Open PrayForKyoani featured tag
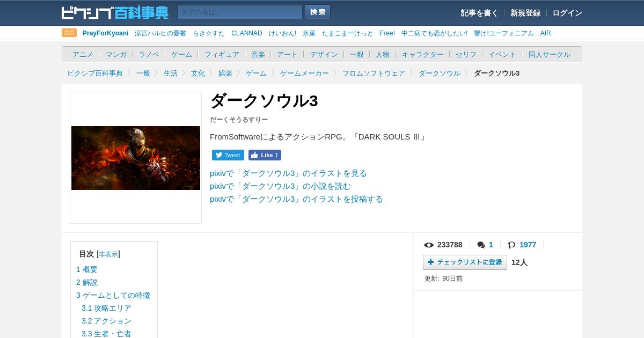 point(105,33)
